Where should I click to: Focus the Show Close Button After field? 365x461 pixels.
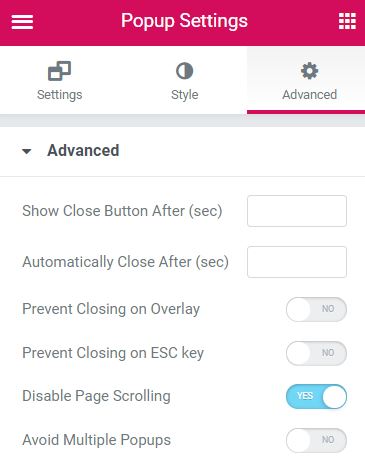297,211
